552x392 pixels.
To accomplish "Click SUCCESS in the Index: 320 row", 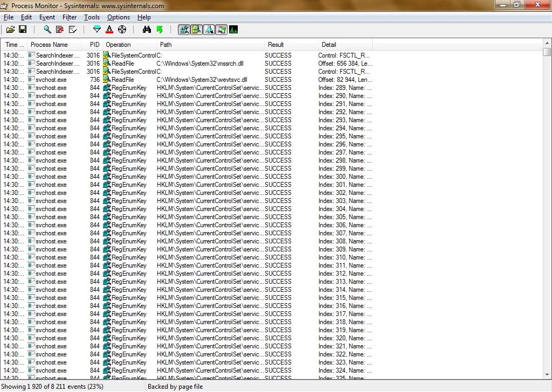I will coord(278,339).
